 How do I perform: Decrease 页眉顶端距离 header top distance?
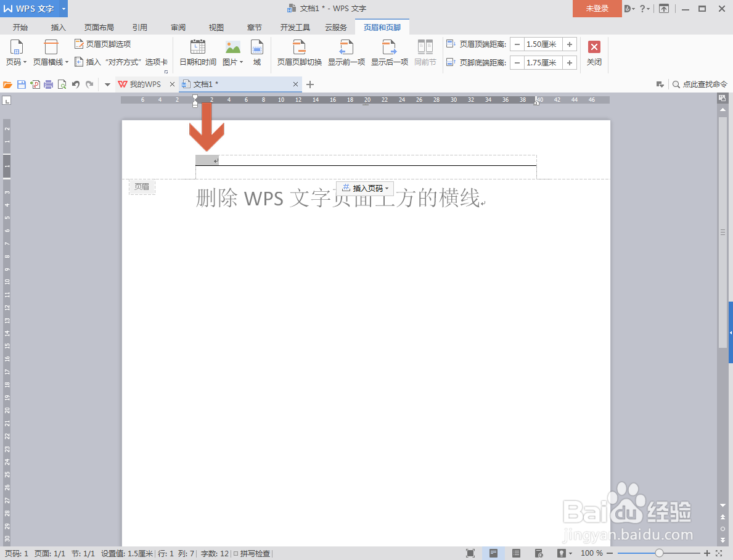pos(517,44)
